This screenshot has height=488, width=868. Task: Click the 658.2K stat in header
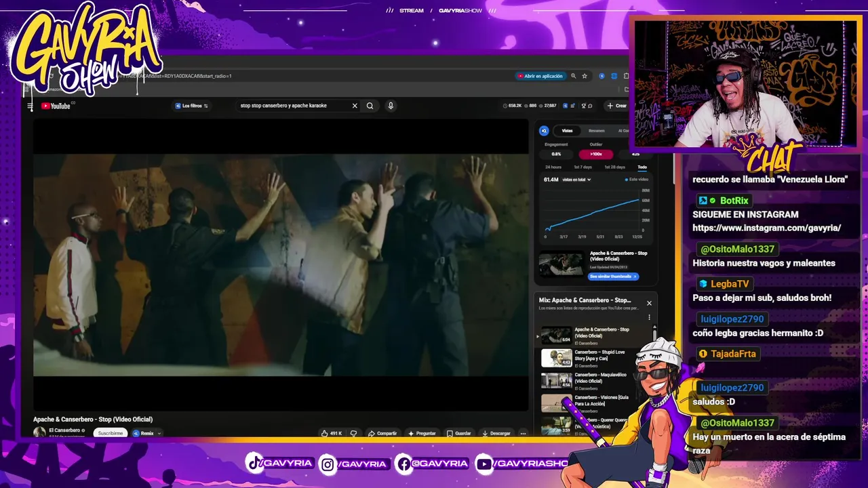coord(512,106)
